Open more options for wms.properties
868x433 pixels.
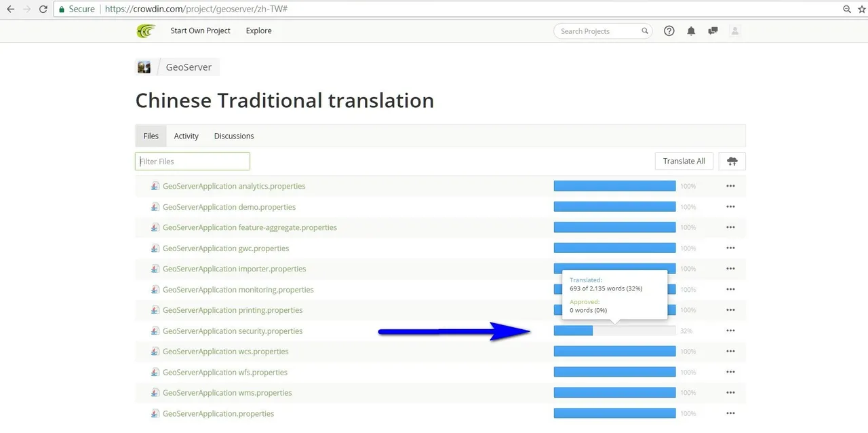coord(730,393)
